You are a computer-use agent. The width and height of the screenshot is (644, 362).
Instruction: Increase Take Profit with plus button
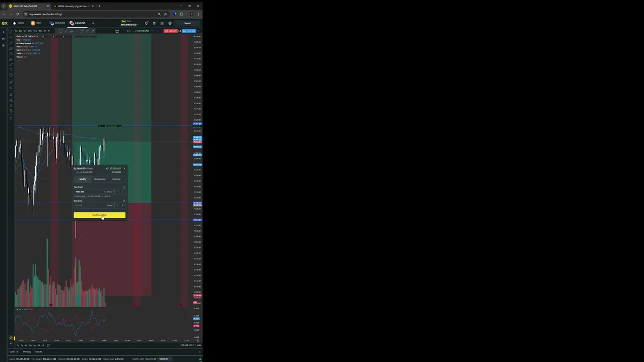[x=122, y=192]
